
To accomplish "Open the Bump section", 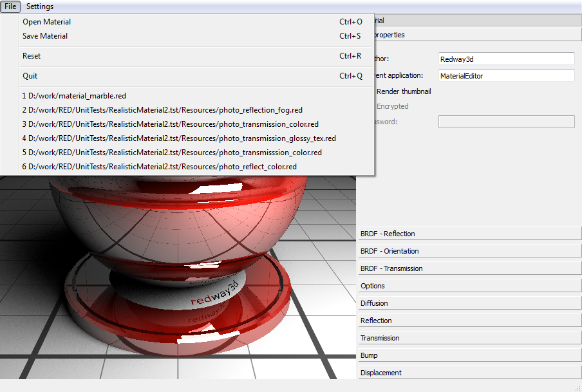I will (469, 355).
